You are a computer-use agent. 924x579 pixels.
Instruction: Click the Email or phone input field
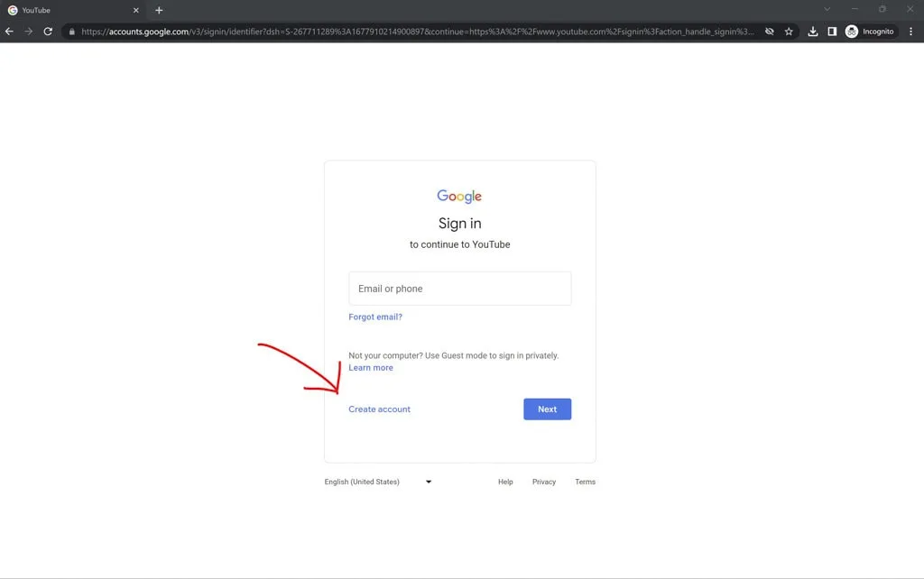[x=459, y=288]
